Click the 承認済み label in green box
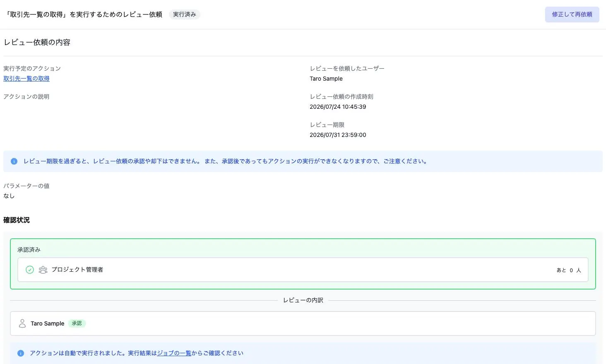The width and height of the screenshot is (606, 364). coord(29,250)
